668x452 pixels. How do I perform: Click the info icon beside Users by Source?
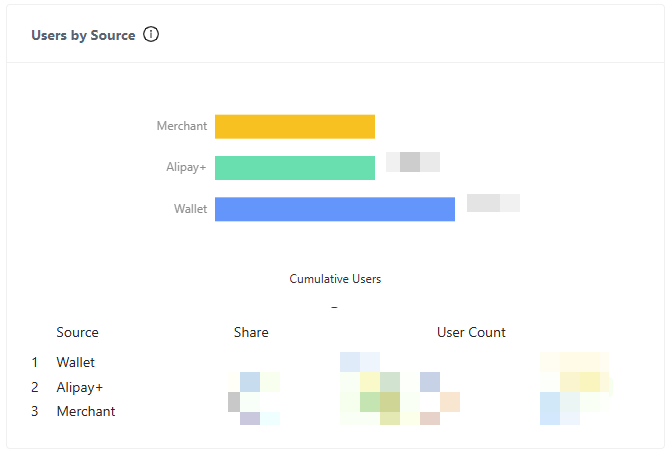coord(151,35)
